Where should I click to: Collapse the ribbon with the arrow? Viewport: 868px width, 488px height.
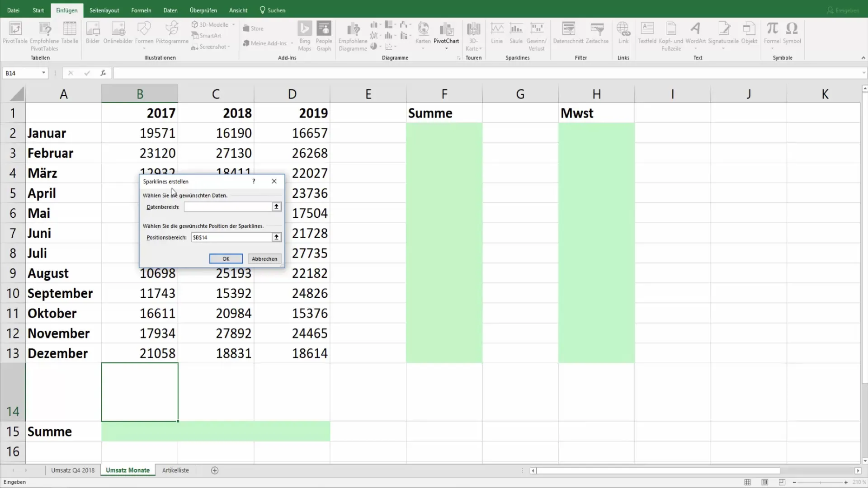point(863,58)
